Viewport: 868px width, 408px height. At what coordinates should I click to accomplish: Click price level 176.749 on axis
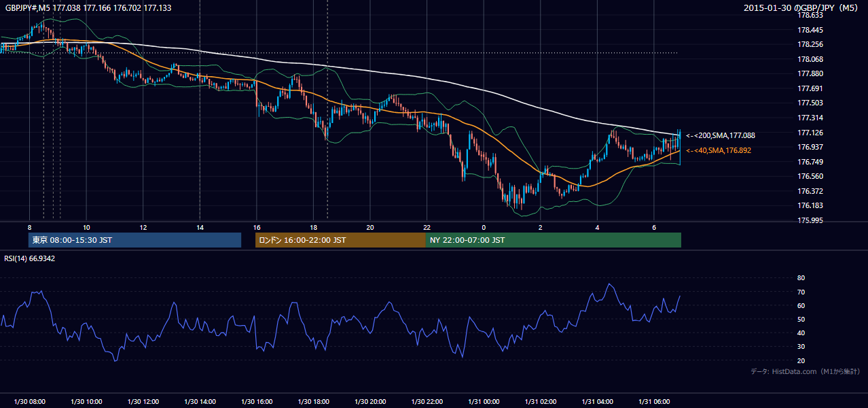pos(810,162)
